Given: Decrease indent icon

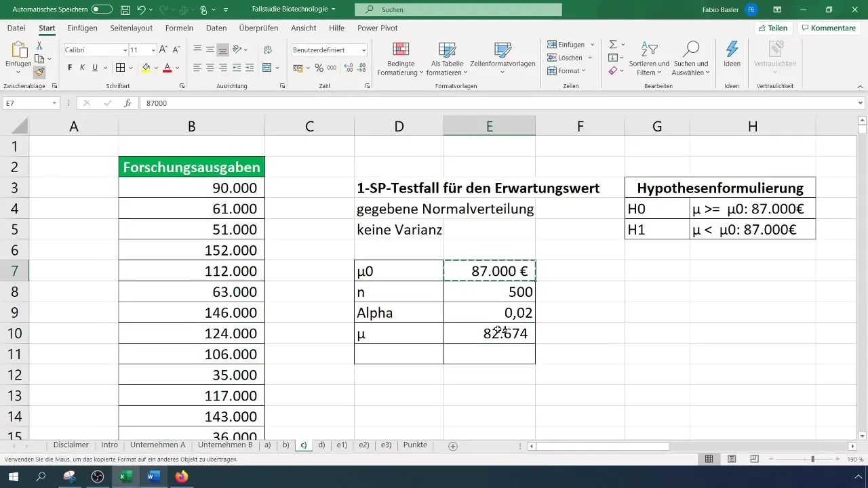Looking at the screenshot, I should (x=236, y=68).
